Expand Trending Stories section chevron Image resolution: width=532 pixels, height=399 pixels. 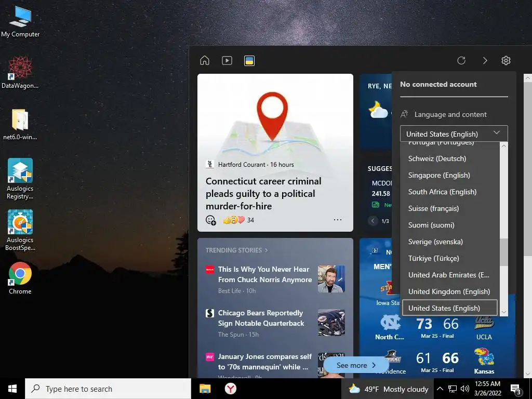tap(267, 250)
